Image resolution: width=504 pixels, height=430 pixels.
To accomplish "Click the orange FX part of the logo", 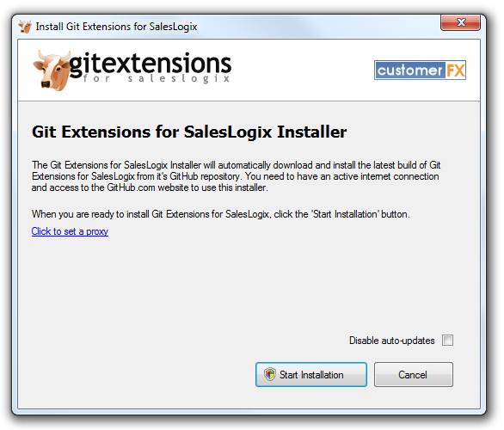I will 456,70.
